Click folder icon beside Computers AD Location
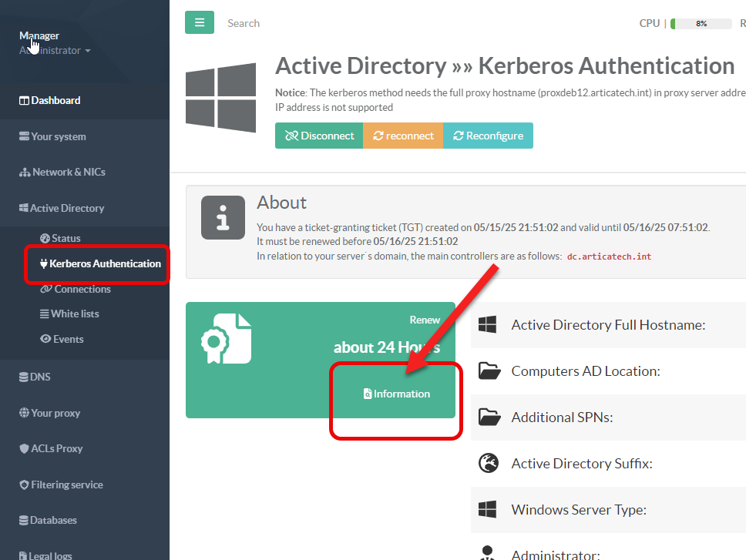 [x=489, y=371]
